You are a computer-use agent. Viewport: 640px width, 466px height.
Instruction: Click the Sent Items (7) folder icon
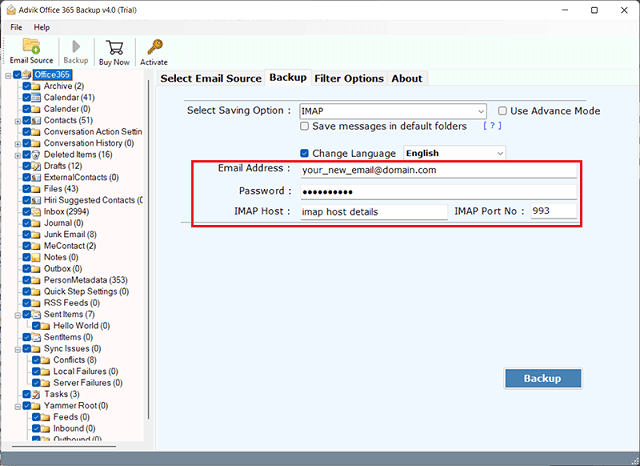click(36, 315)
